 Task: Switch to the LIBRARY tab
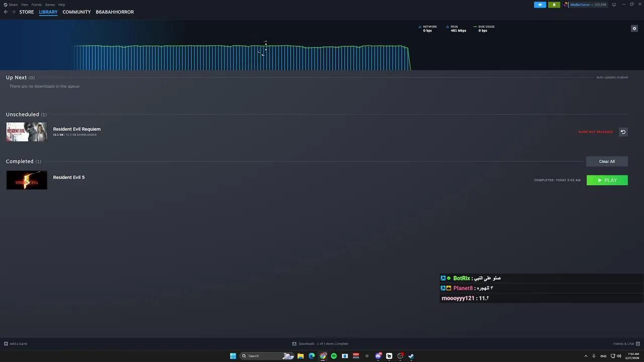(48, 12)
